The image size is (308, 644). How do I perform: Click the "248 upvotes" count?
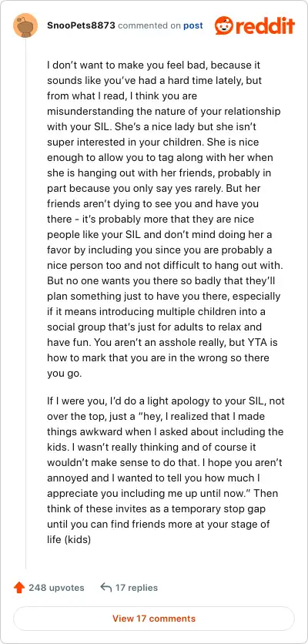pyautogui.click(x=56, y=588)
